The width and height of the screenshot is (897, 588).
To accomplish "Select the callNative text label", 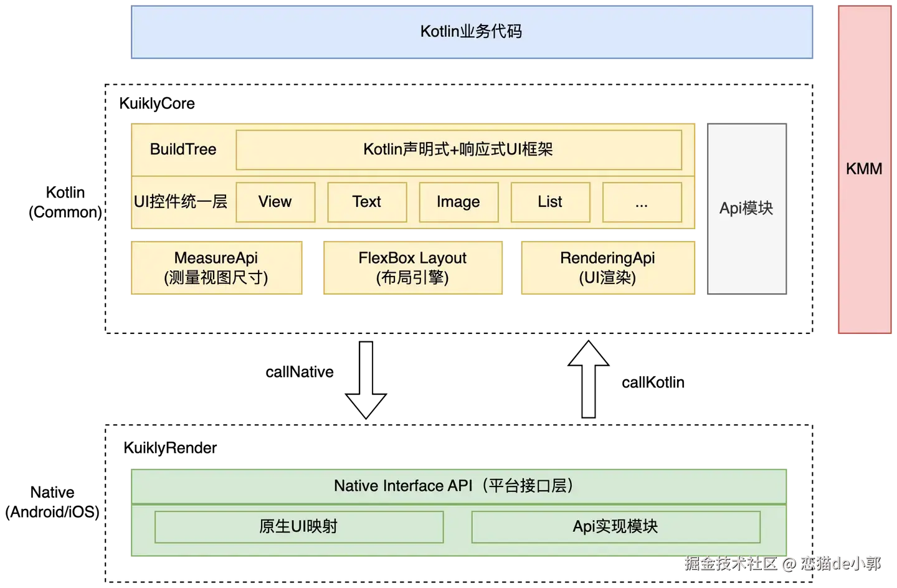I will pyautogui.click(x=300, y=372).
